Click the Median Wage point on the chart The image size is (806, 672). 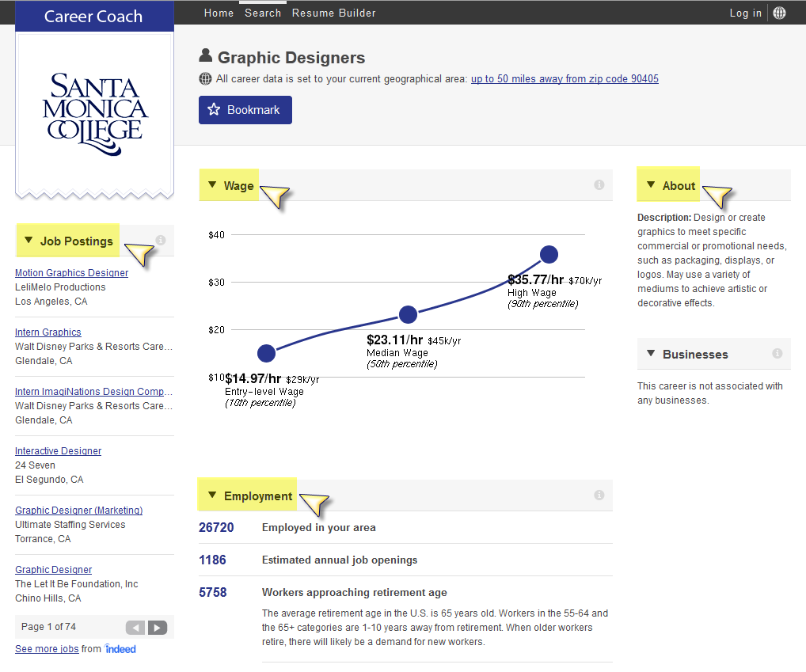(408, 314)
